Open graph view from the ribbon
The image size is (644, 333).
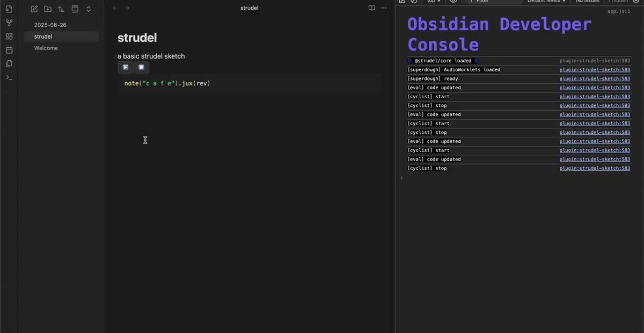point(9,23)
